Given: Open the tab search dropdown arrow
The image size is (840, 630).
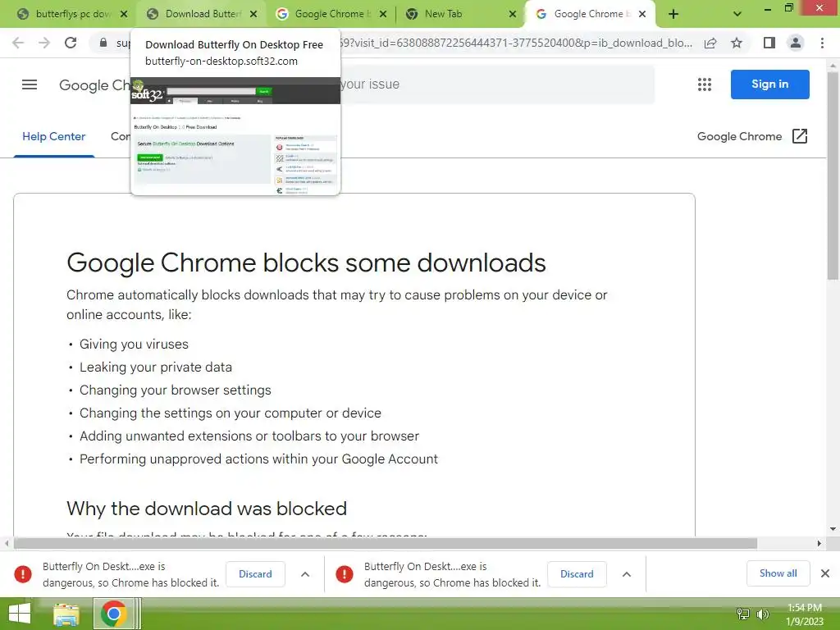Looking at the screenshot, I should tap(737, 14).
